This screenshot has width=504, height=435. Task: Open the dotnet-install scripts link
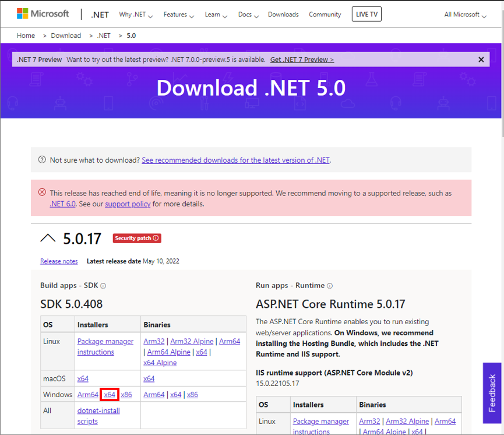click(98, 416)
